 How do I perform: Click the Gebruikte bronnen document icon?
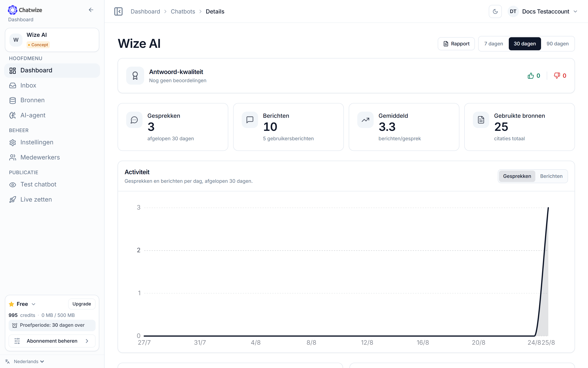point(481,120)
